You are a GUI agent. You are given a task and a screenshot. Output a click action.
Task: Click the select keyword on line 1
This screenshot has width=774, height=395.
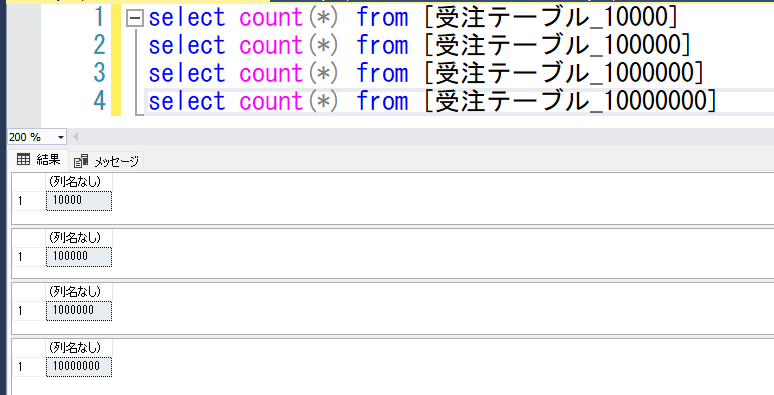point(187,18)
